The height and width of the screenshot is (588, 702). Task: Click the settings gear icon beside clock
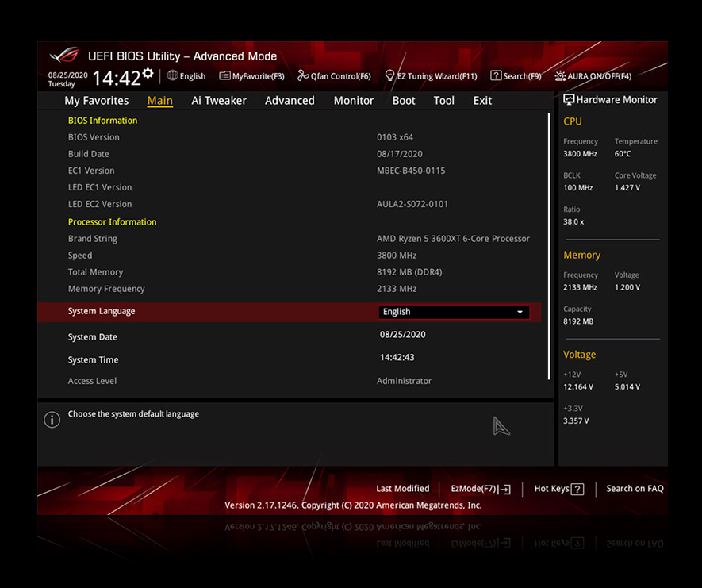tap(148, 73)
